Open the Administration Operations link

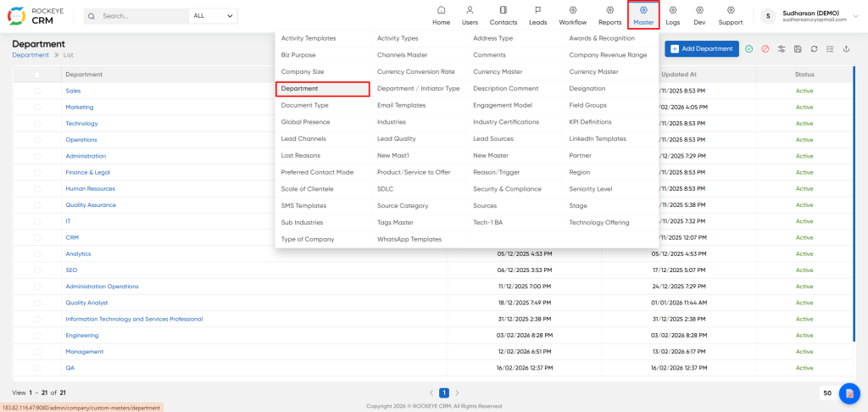(x=102, y=287)
